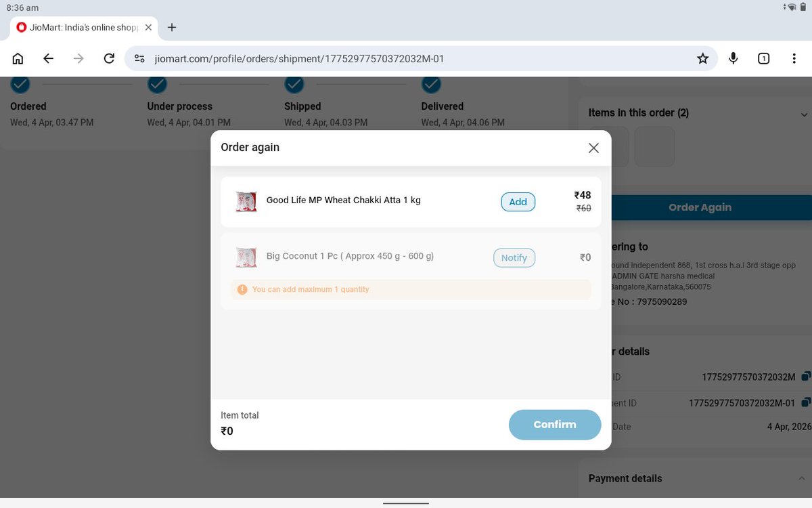Click the maximum quantity warning icon
This screenshot has width=812, height=508.
[x=242, y=289]
